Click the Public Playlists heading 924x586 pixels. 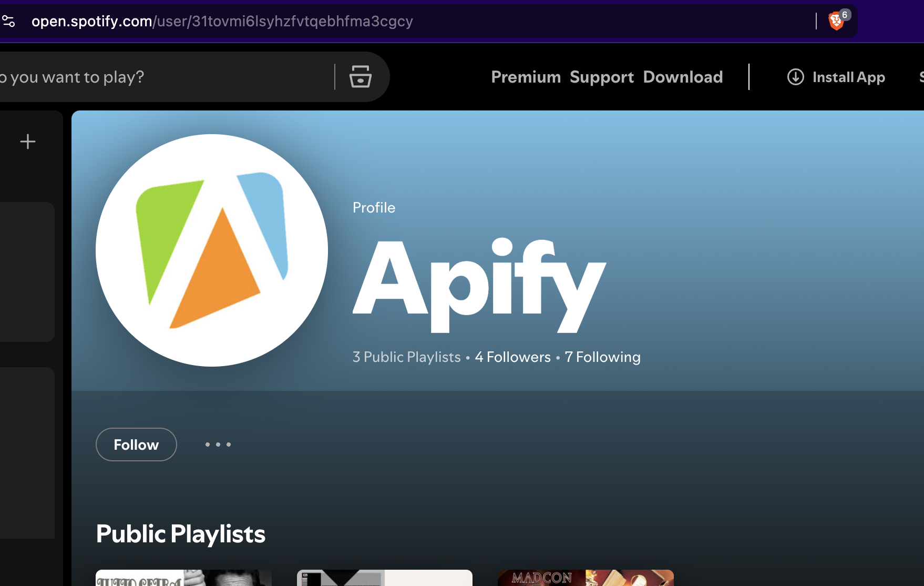tap(181, 534)
